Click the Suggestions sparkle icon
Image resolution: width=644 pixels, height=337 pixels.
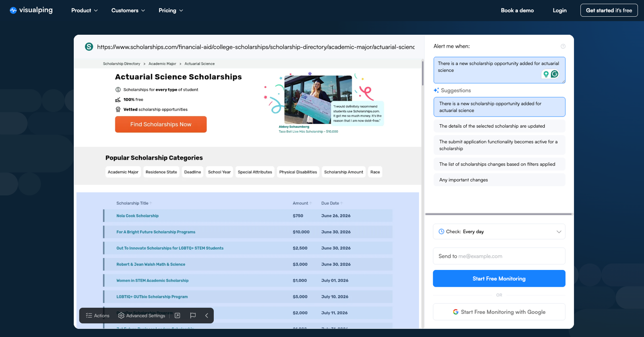tap(436, 91)
